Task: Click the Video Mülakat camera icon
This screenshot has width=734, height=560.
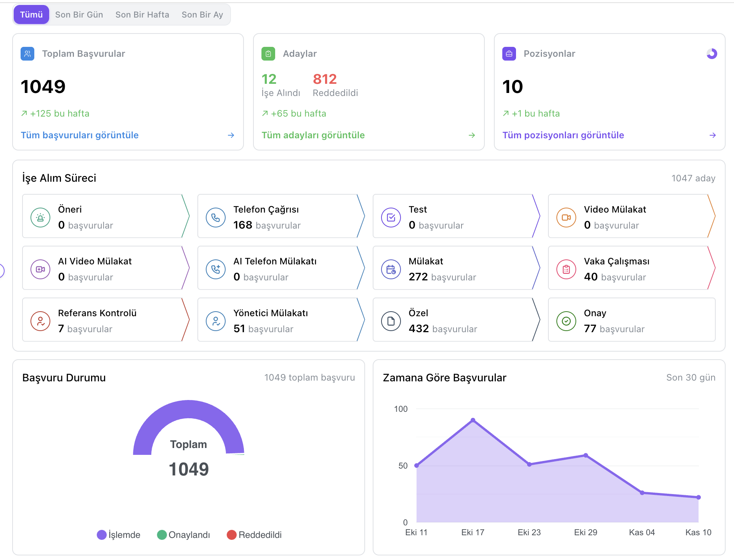Action: pyautogui.click(x=566, y=218)
